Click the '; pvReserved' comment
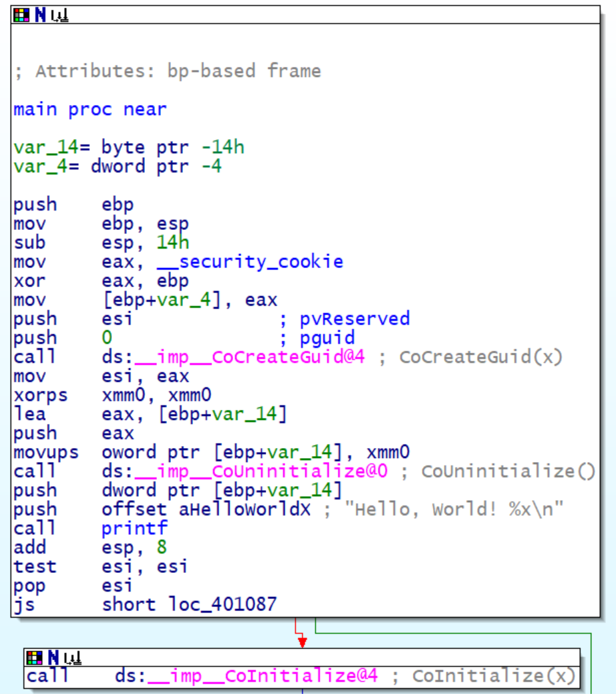Screen dimensions: 616x694 (x=345, y=319)
